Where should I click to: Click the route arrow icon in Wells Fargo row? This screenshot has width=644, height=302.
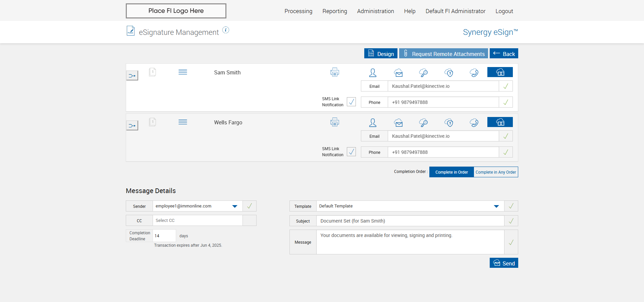[132, 126]
